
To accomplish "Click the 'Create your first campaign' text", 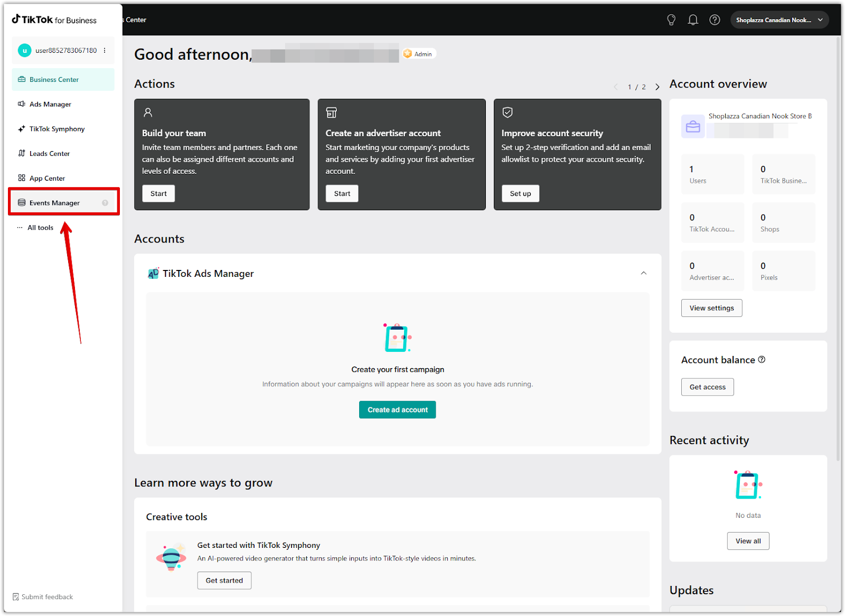I will click(398, 370).
